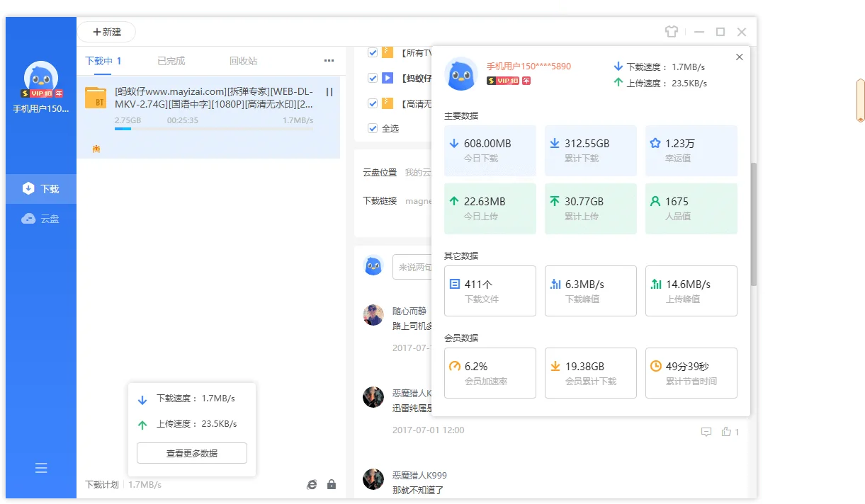The height and width of the screenshot is (504, 865).
Task: Click the yellow VIP badge under the username
Action: click(x=40, y=93)
